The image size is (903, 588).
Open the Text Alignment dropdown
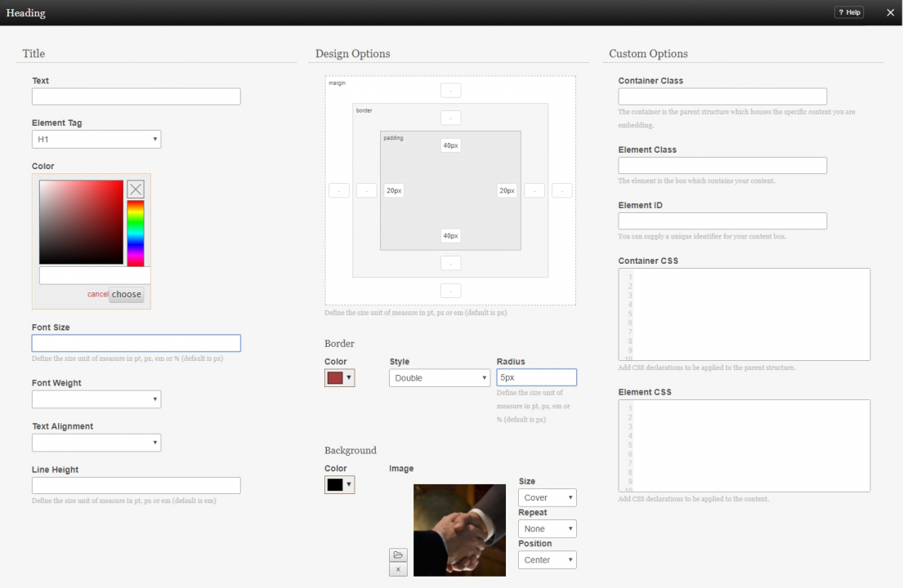click(96, 443)
